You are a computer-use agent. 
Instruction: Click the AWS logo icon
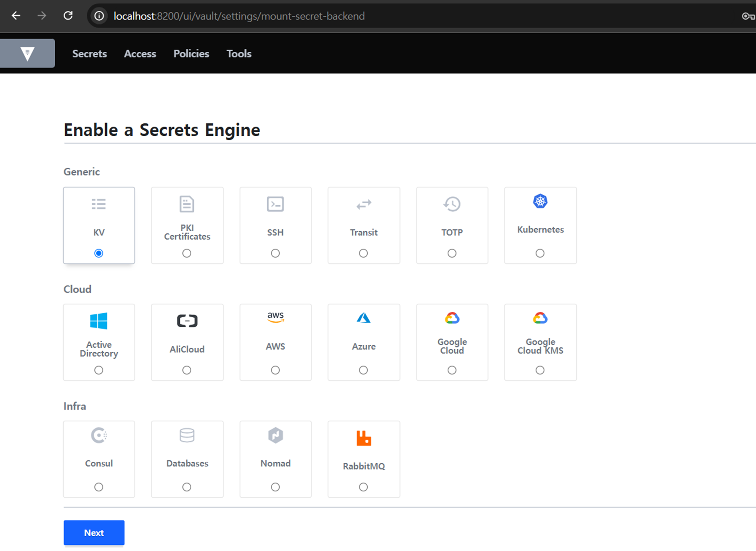pos(275,317)
